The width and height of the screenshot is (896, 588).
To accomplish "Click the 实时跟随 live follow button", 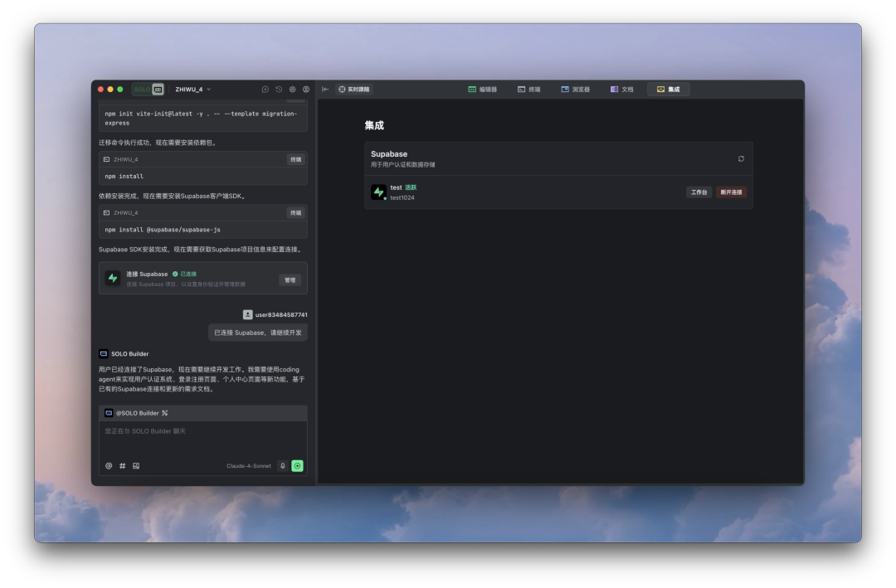I will coord(354,89).
